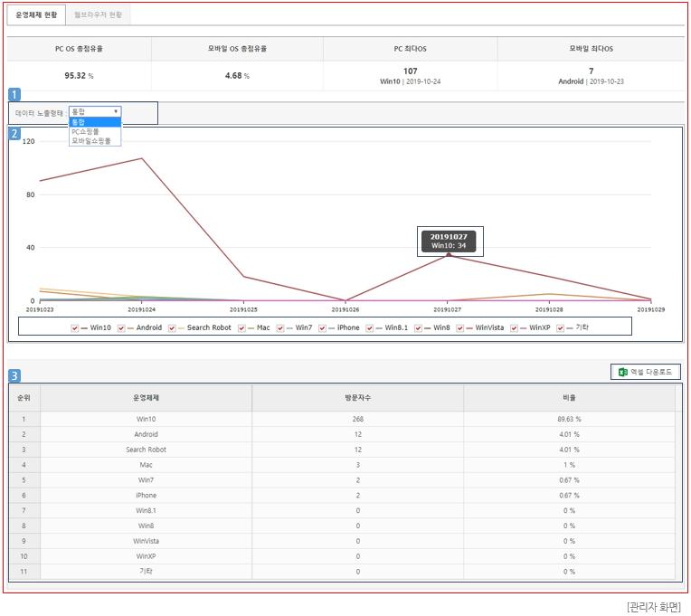Click the WinXP legend line color

tap(523, 328)
